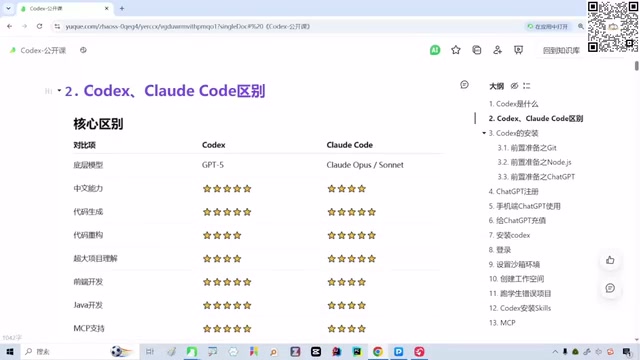Jump to '9. 设置沙箱环境' in outline
Screen dimensions: 640x360
pos(514,264)
